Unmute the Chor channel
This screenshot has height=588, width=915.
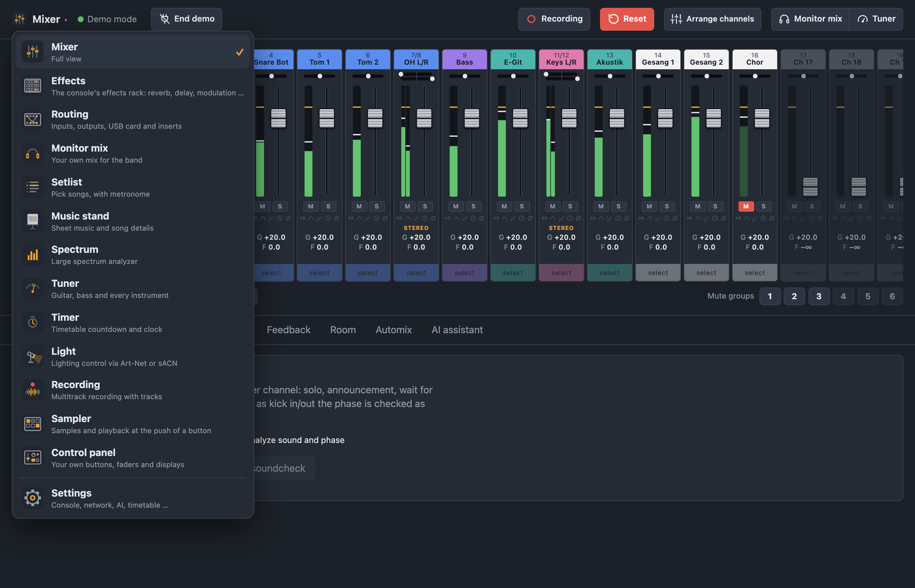point(746,206)
